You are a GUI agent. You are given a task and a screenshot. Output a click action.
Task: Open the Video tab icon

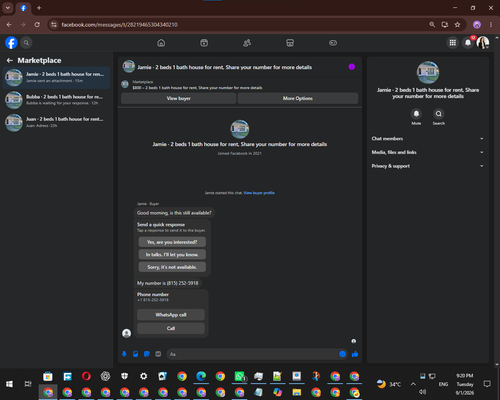click(x=204, y=43)
